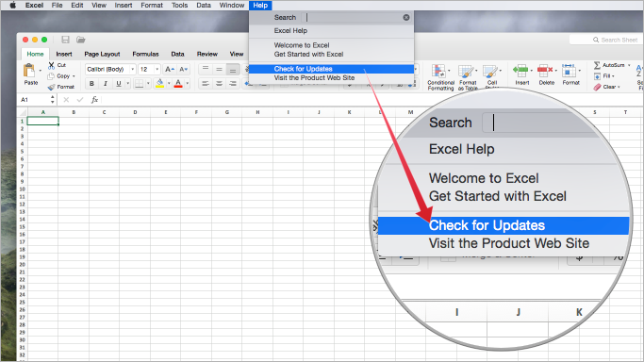Expand the arrow next to Paste
The width and height of the screenshot is (644, 362).
click(x=41, y=71)
